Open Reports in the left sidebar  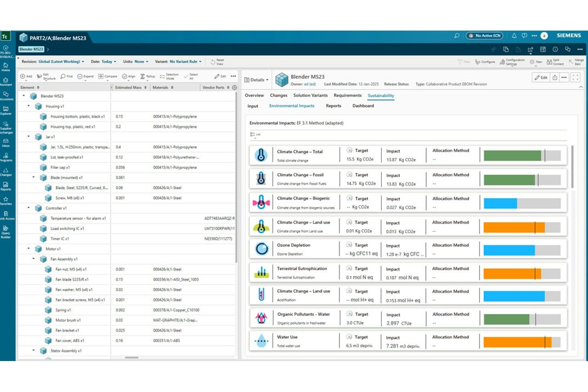point(6,186)
